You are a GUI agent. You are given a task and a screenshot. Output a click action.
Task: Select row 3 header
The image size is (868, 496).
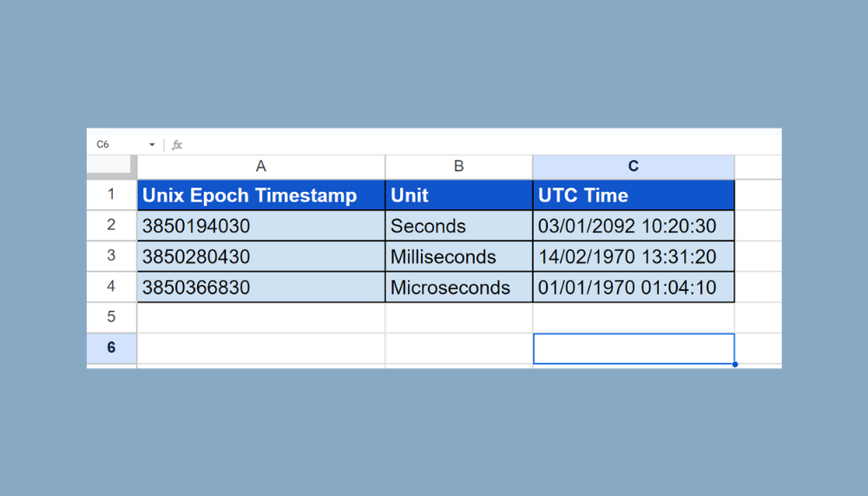(111, 256)
